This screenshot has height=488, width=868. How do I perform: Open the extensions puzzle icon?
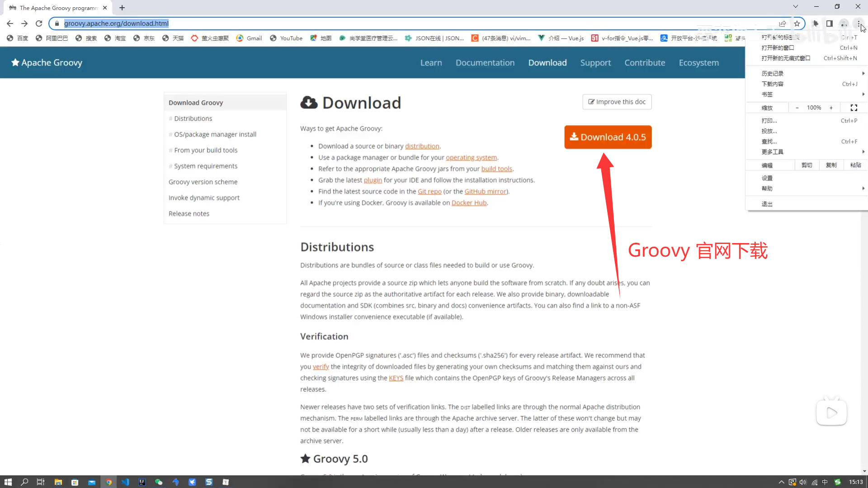pos(816,23)
